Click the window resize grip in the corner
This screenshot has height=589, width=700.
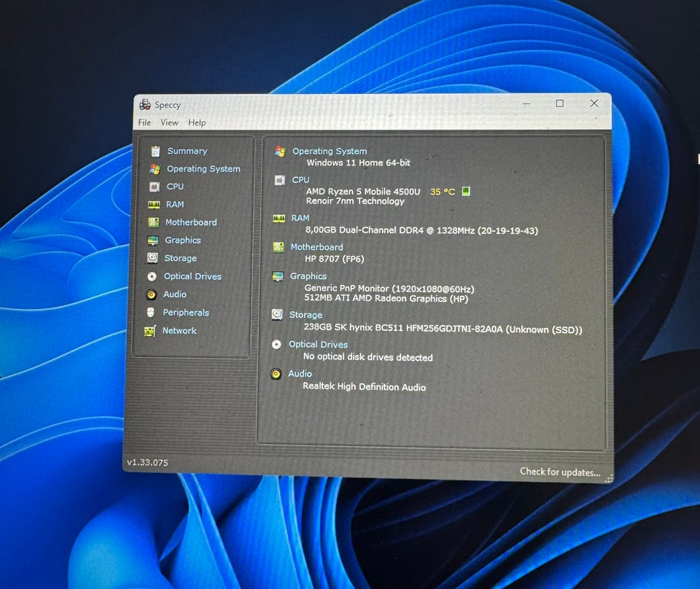point(609,479)
